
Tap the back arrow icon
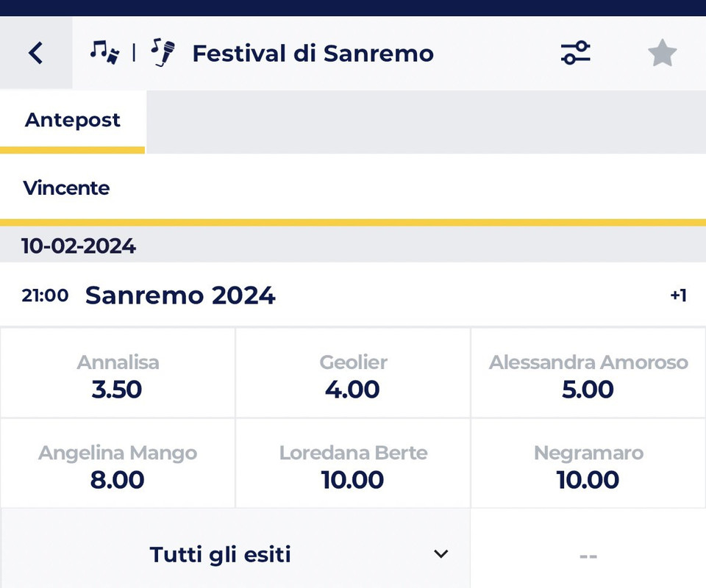click(35, 53)
